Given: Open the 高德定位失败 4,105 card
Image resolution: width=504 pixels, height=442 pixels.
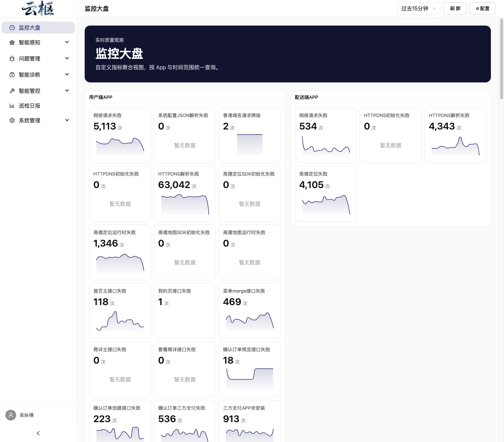Looking at the screenshot, I should tap(326, 194).
